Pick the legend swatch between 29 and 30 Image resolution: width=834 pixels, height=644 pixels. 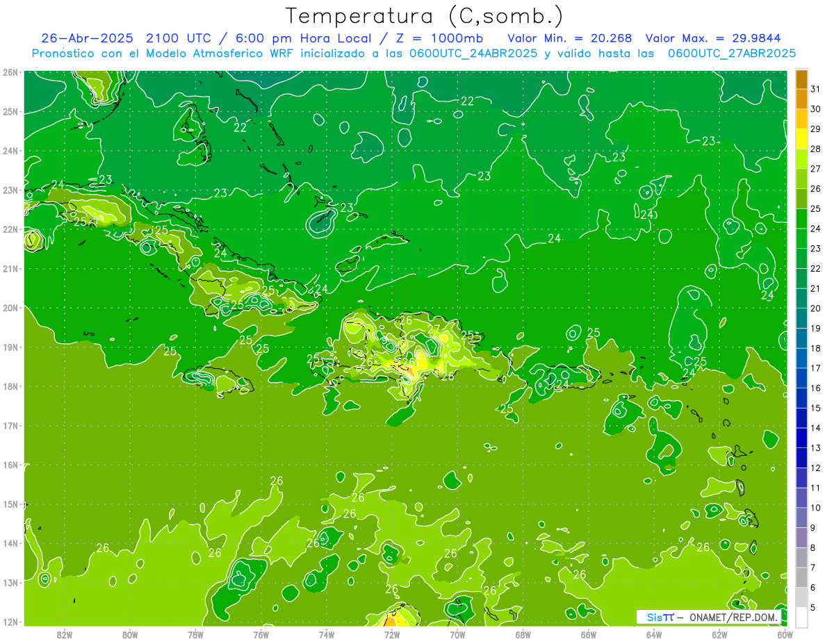coord(801,119)
